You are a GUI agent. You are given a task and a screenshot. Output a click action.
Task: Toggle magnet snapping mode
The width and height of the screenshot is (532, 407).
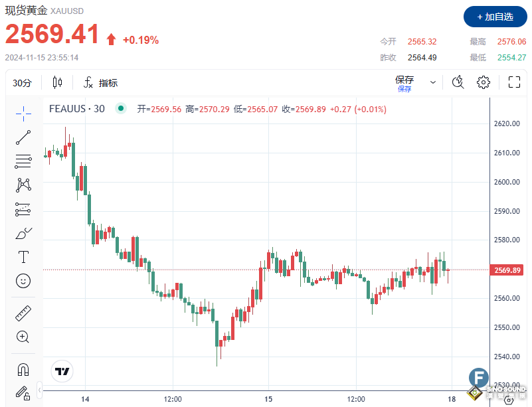23,369
